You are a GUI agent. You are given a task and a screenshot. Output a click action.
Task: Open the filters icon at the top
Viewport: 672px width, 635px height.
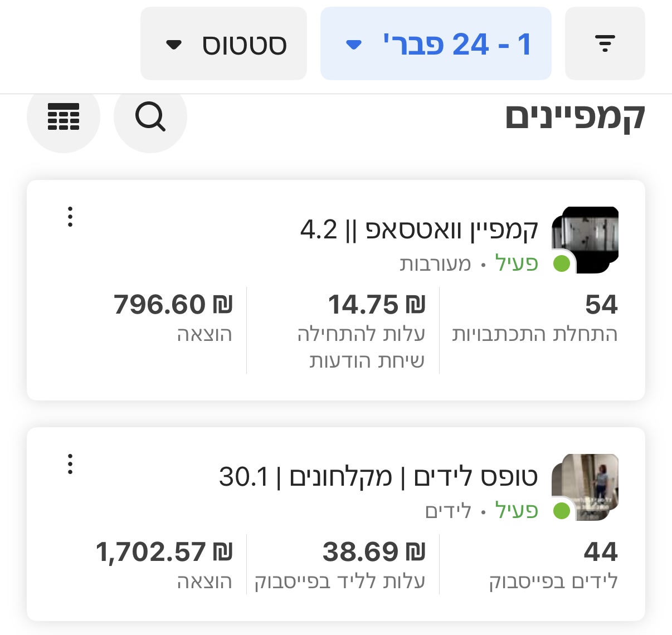(x=605, y=42)
